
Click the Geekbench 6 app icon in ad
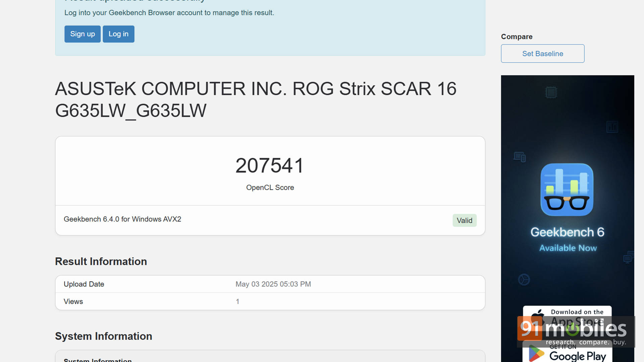[x=567, y=190]
